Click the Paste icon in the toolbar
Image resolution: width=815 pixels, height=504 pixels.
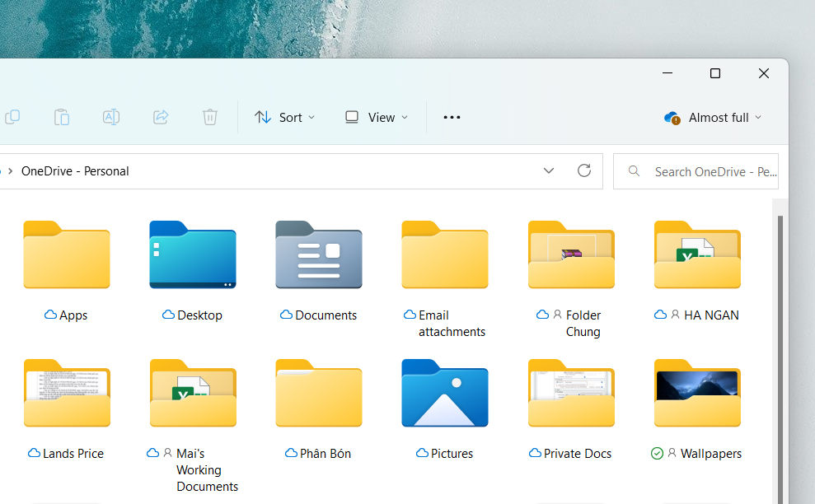(62, 117)
